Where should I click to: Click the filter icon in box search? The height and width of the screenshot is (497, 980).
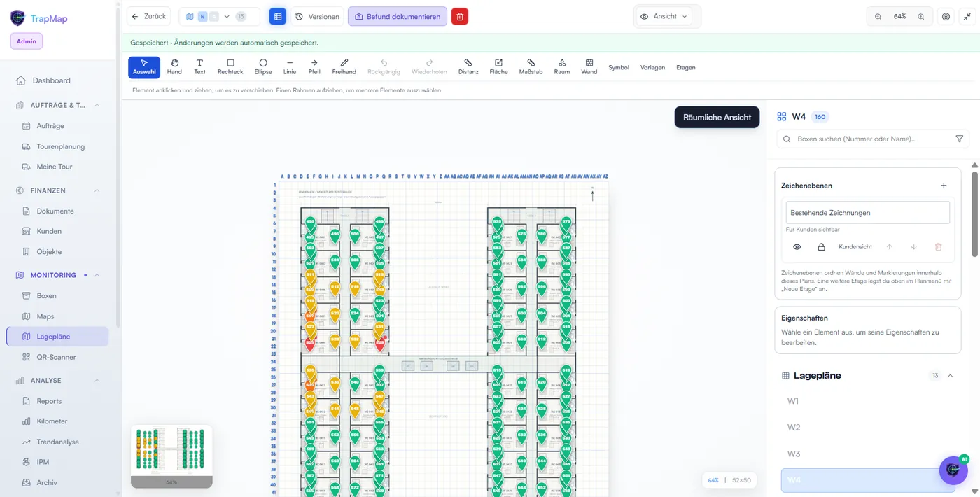coord(960,139)
